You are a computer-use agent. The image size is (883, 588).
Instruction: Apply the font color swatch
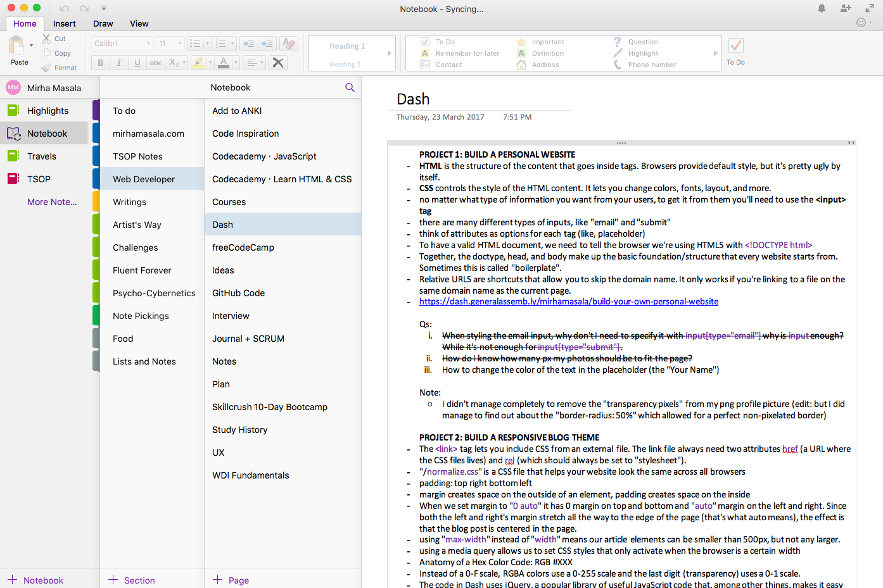[x=224, y=63]
